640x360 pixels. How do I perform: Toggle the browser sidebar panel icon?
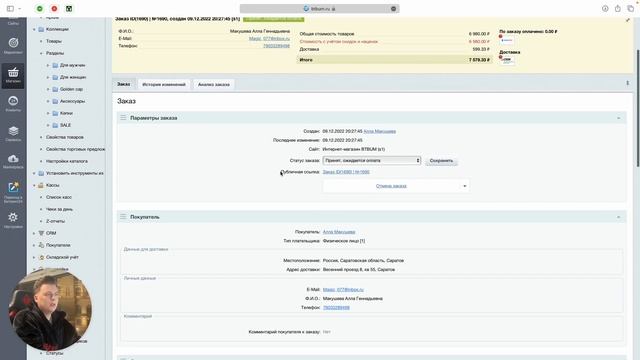coord(10,9)
